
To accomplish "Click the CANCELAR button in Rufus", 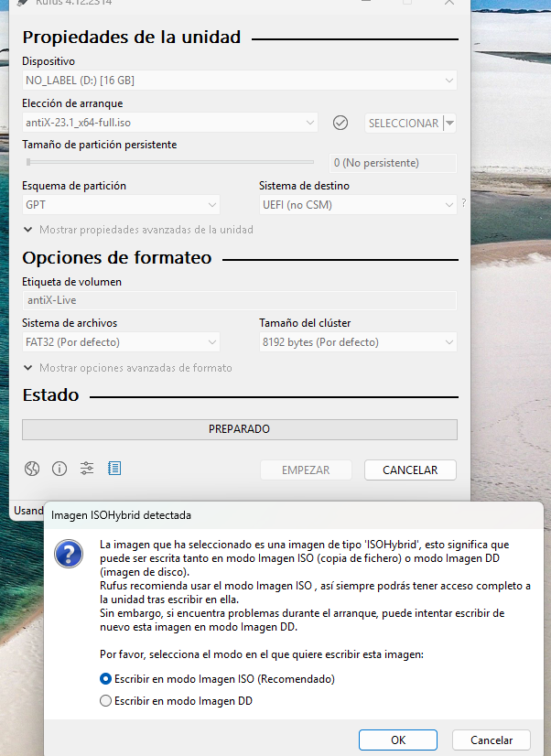I will [409, 470].
